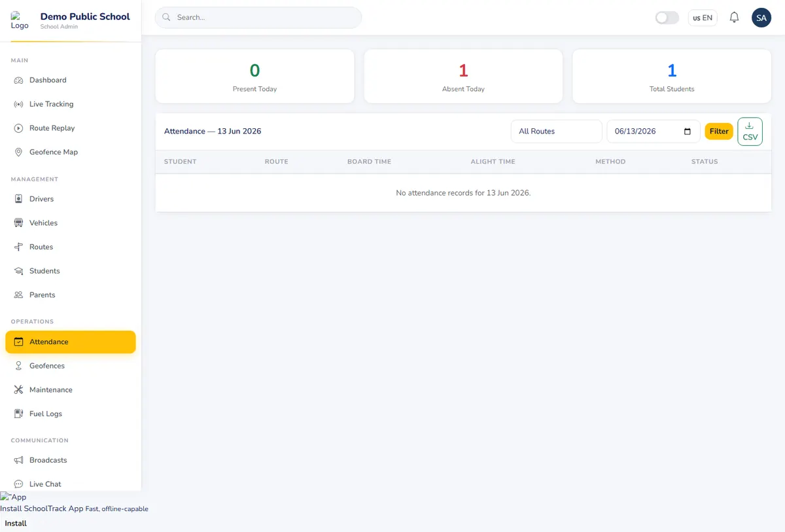This screenshot has height=532, width=785.
Task: Click the Live Tracking broadcast icon
Action: pos(18,104)
